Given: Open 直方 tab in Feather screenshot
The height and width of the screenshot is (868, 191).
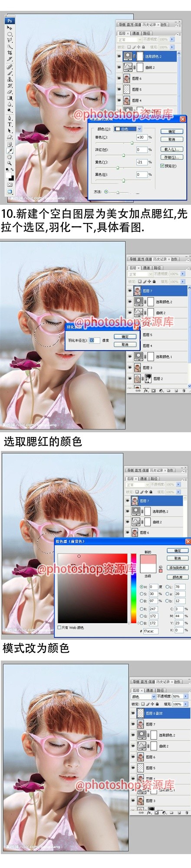Looking at the screenshot, I should [x=141, y=259].
